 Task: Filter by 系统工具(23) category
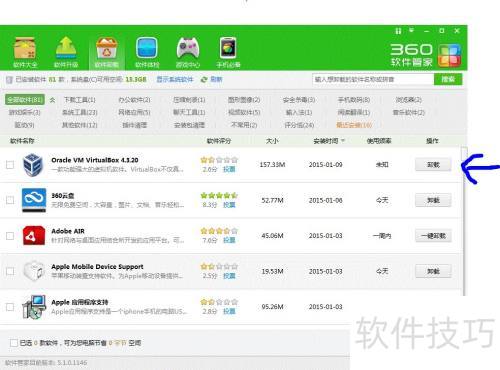point(79,112)
